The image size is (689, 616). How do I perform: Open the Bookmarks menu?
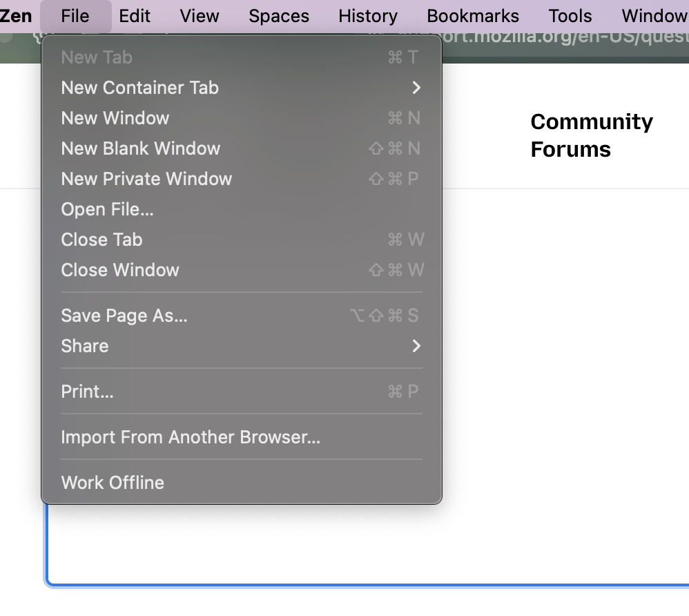pyautogui.click(x=473, y=17)
